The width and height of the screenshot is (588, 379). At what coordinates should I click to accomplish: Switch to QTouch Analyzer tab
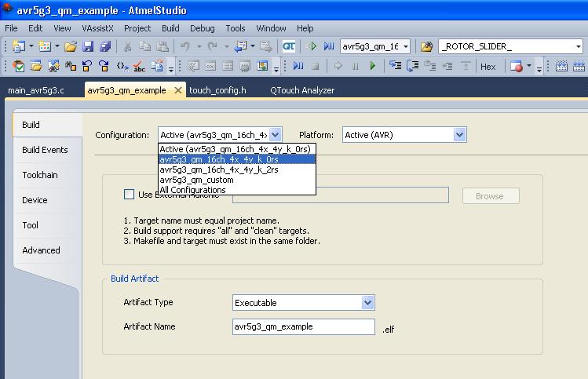tap(302, 90)
